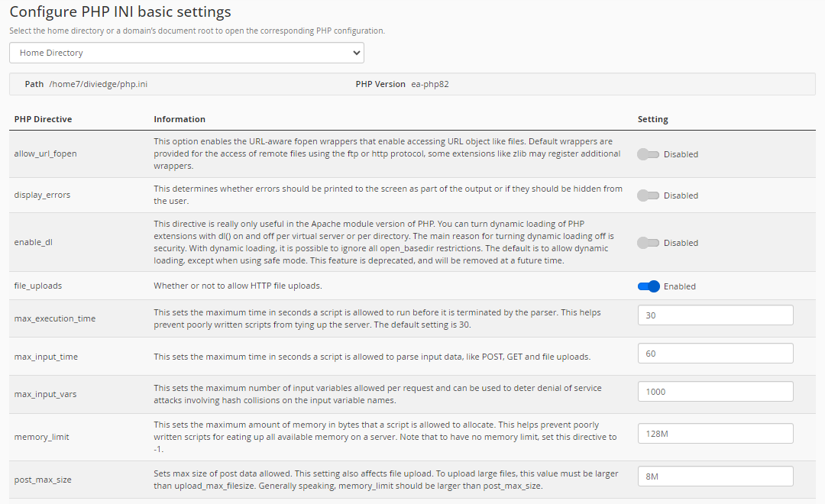Toggle the enable_dl switch
The height and width of the screenshot is (504, 825).
[648, 243]
